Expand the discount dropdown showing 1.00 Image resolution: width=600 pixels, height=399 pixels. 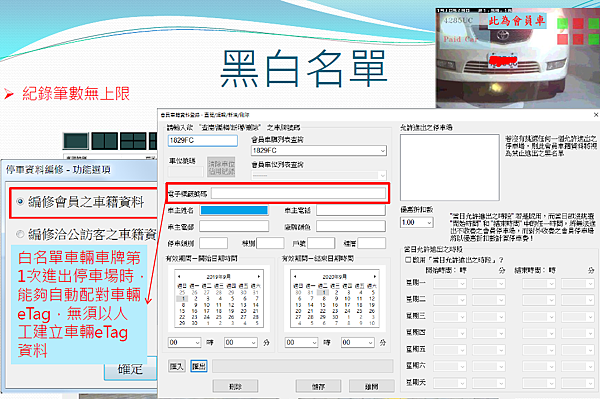click(417, 222)
